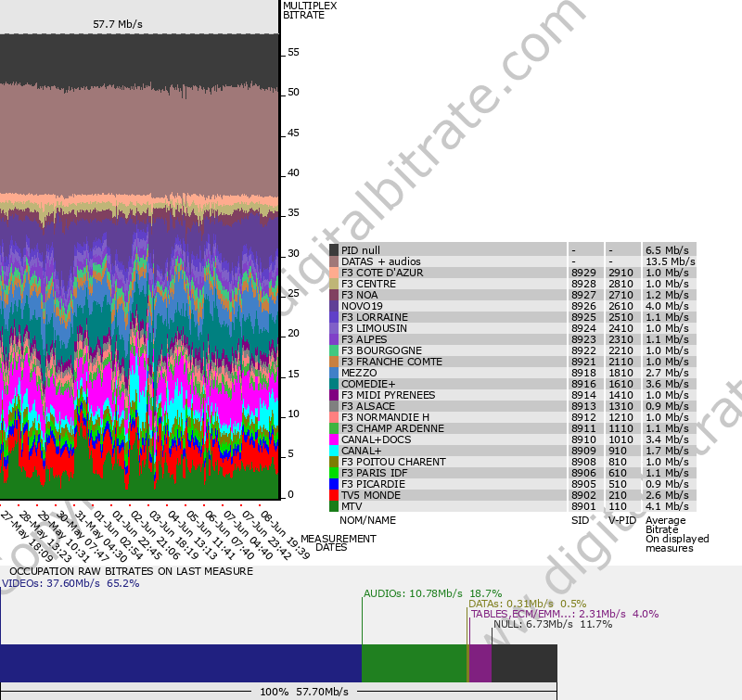Select the dark NULL bar segment
Image resolution: width=742 pixels, height=700 pixels.
tap(524, 663)
